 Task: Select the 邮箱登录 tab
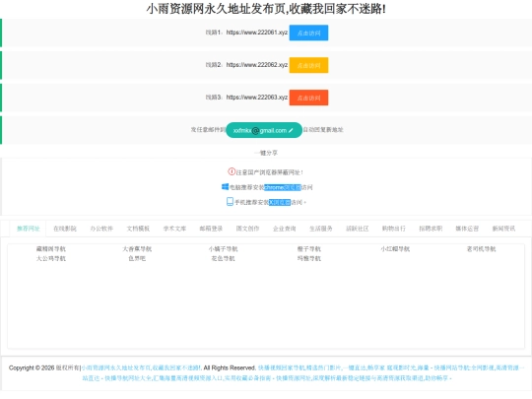coord(211,229)
